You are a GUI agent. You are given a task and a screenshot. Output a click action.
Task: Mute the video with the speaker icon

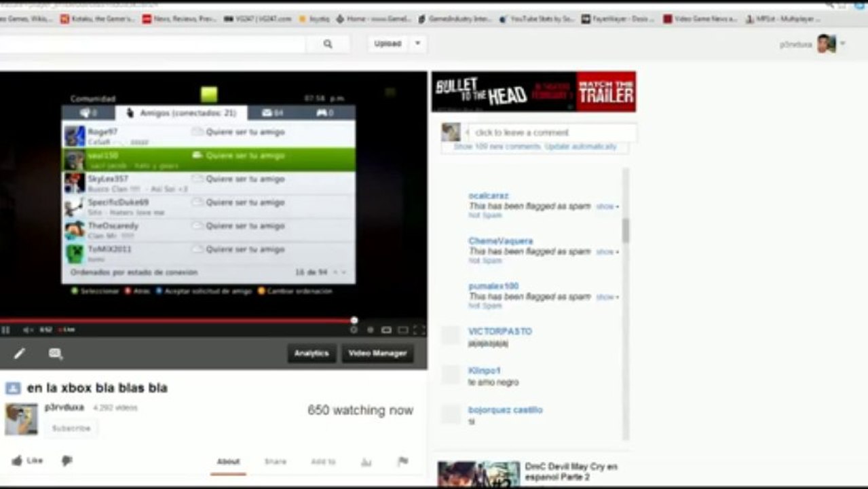[28, 330]
